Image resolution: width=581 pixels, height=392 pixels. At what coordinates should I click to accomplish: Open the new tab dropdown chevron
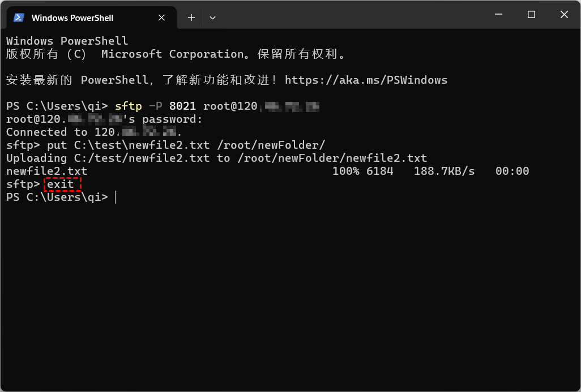point(212,18)
